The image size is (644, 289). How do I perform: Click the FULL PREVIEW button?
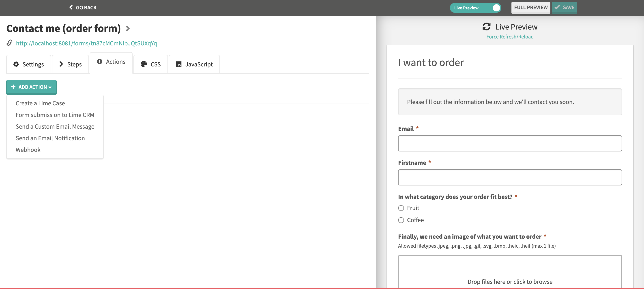tap(531, 7)
